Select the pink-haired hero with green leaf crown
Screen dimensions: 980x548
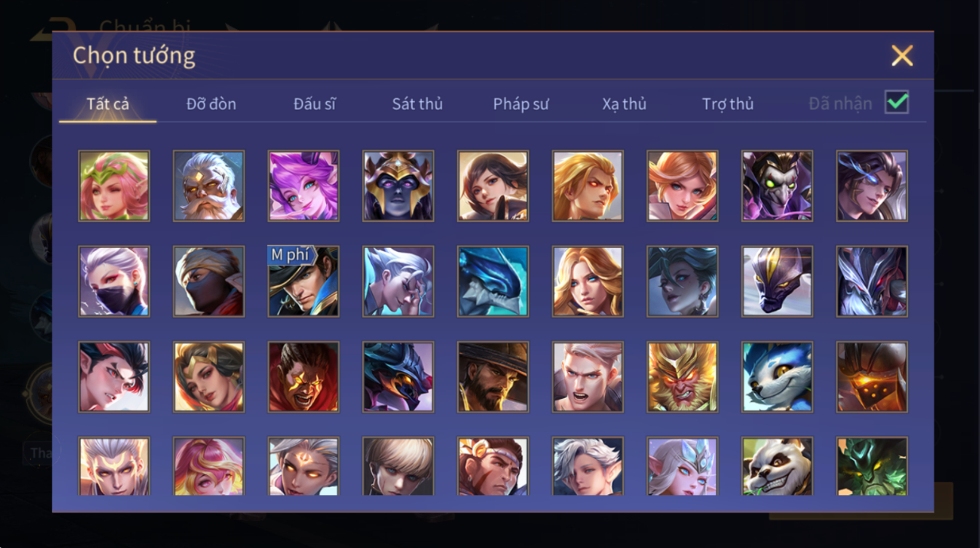pos(114,186)
